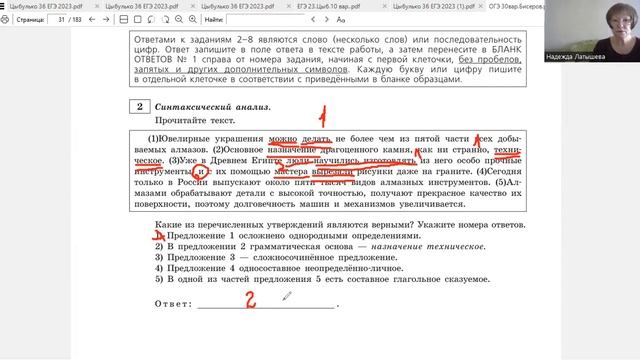
Task: Select fit whole page view icon
Action: click(x=138, y=20)
